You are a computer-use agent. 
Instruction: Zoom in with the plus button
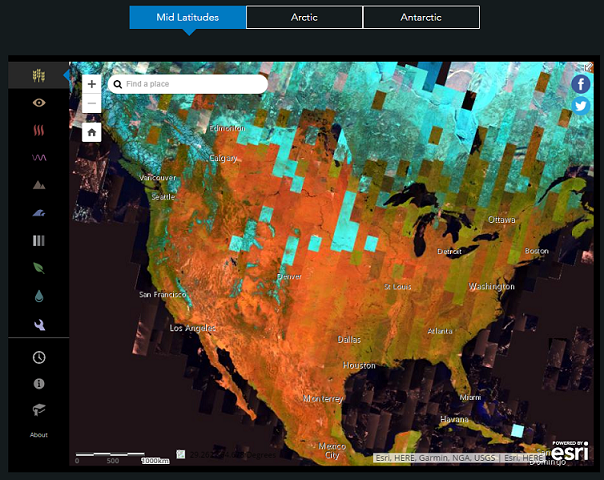tap(92, 84)
